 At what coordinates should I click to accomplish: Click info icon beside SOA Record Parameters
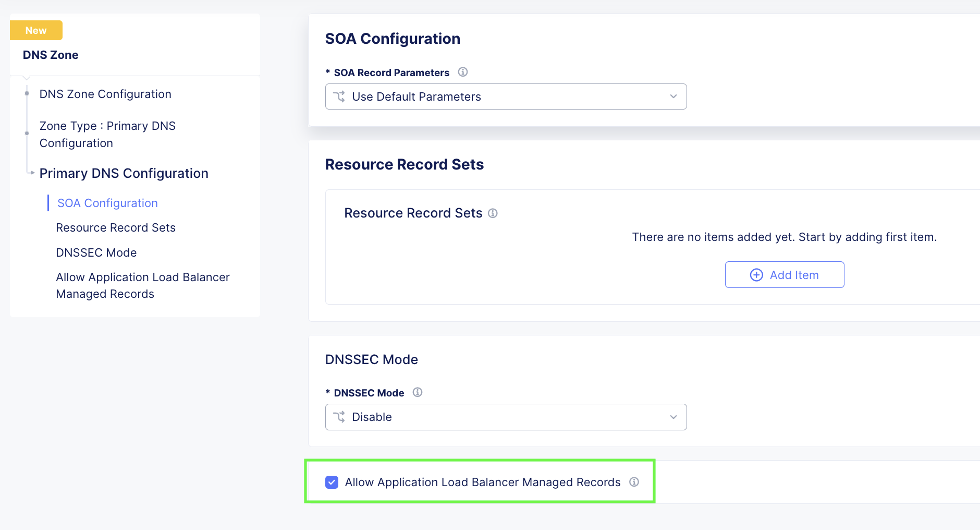(x=463, y=72)
